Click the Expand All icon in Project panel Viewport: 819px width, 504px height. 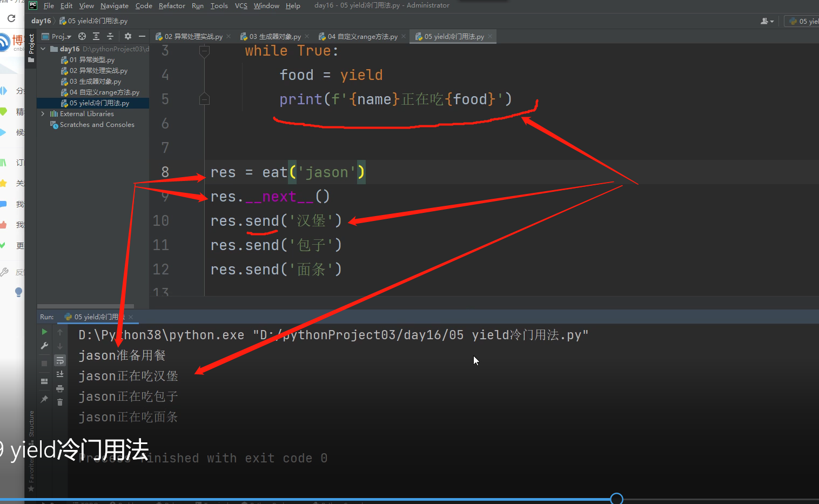pos(96,36)
